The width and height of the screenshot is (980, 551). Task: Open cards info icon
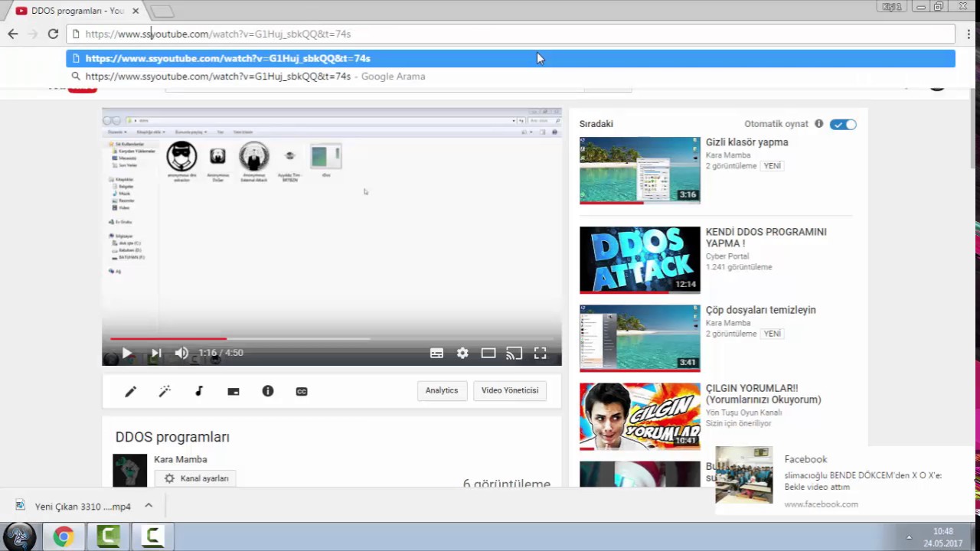268,391
